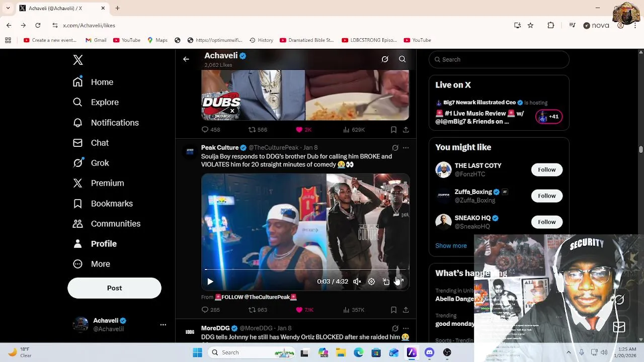Screen dimensions: 644x362
Task: Repost the post with 566 reposts
Action: 258,130
